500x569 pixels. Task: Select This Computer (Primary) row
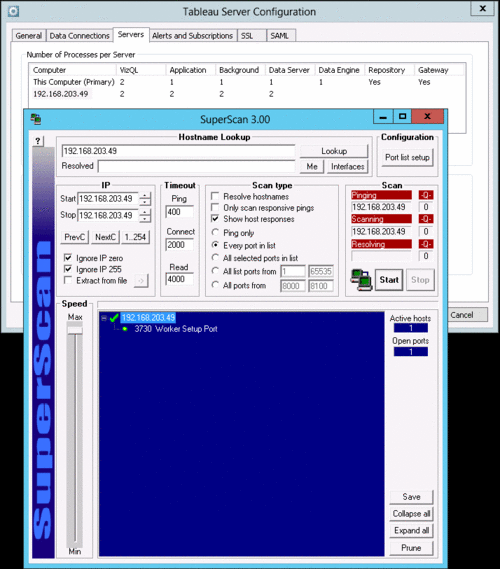[247, 82]
